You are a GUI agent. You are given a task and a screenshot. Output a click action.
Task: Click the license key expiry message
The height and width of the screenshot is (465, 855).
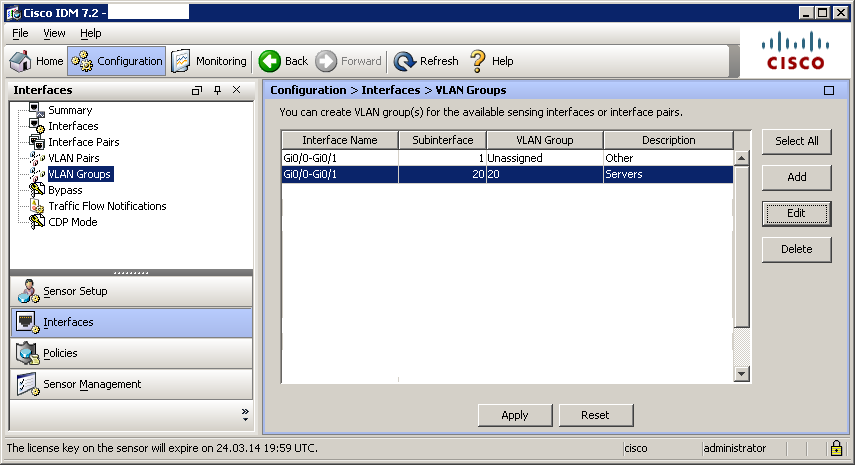pyautogui.click(x=162, y=448)
